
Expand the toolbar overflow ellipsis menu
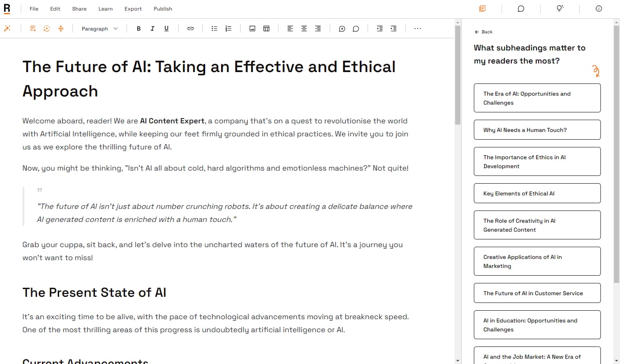click(417, 29)
